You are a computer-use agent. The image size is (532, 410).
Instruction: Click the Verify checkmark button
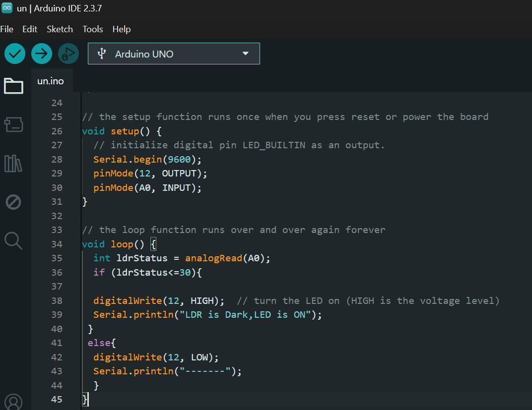[x=15, y=54]
